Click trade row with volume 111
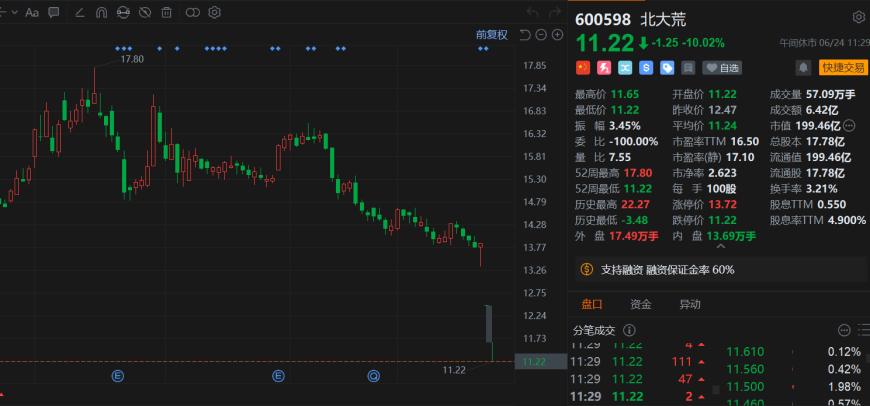Screen dimensions: 870x406 point(638,362)
